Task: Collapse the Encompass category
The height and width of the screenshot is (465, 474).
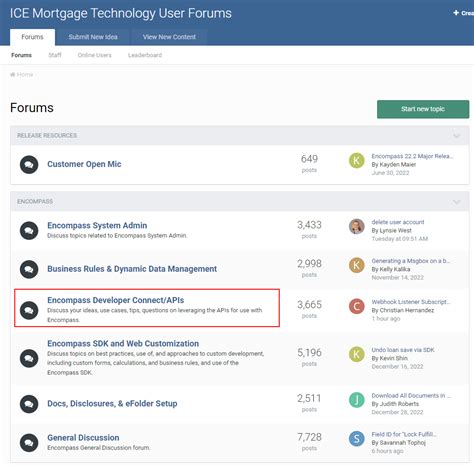Action: 457,202
